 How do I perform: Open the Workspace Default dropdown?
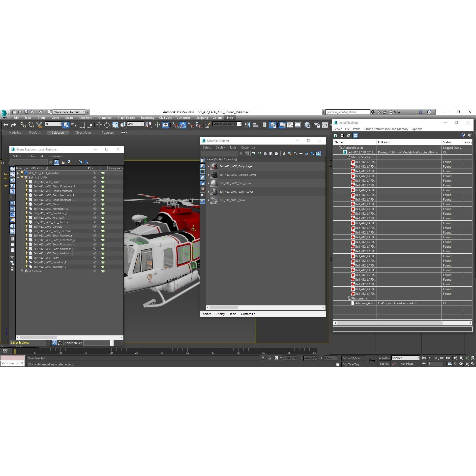[x=83, y=112]
